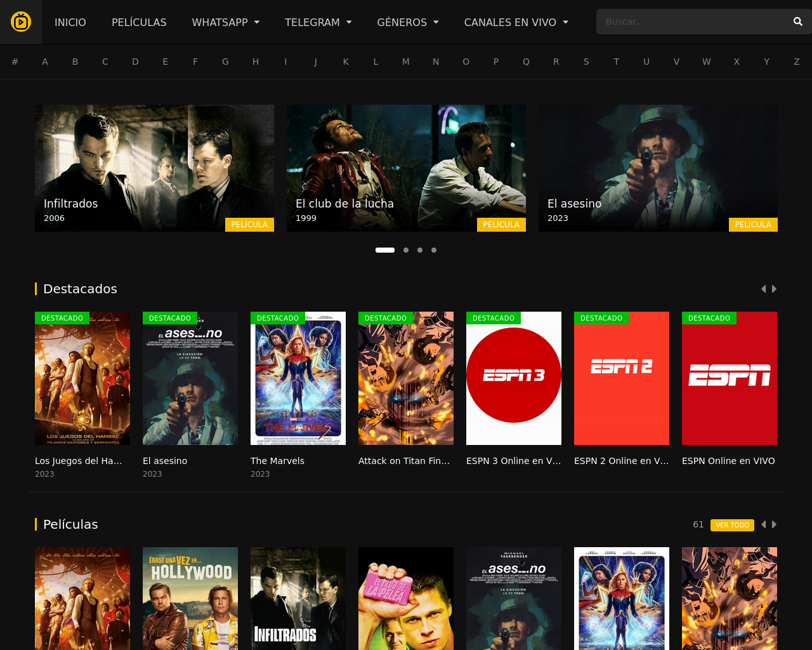Open ESPN 3 Online channel tile
Viewport: 812px width, 650px height.
tap(514, 378)
